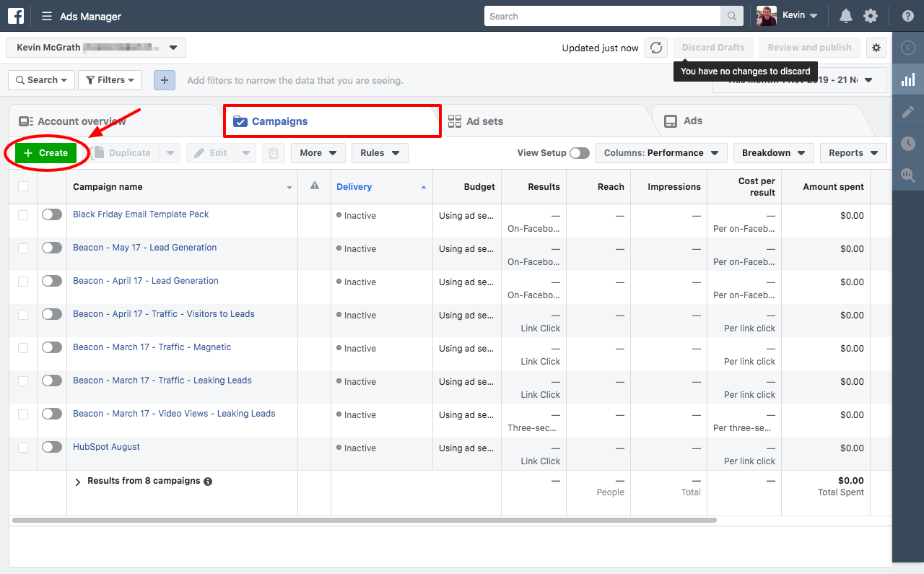Viewport: 924px width, 574px height.
Task: Toggle the View Setup switch
Action: pyautogui.click(x=579, y=153)
